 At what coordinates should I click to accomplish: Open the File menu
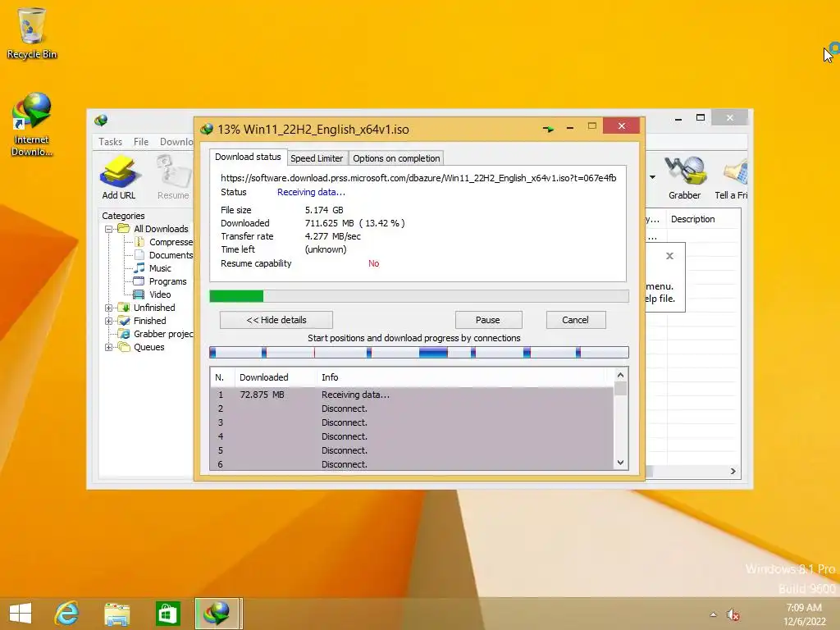(x=141, y=141)
